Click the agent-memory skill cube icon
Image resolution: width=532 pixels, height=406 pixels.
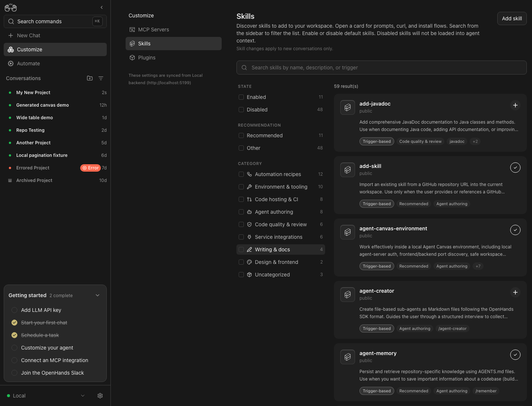[x=348, y=357]
